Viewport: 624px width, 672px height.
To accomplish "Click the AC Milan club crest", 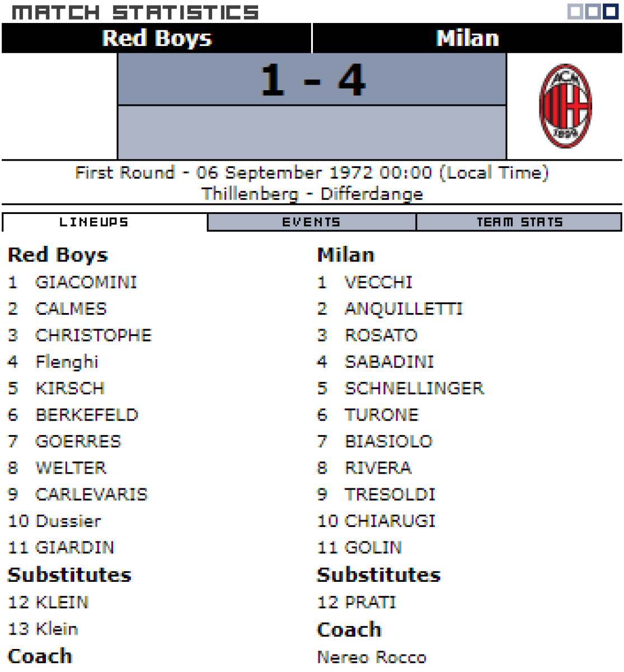I will point(565,106).
